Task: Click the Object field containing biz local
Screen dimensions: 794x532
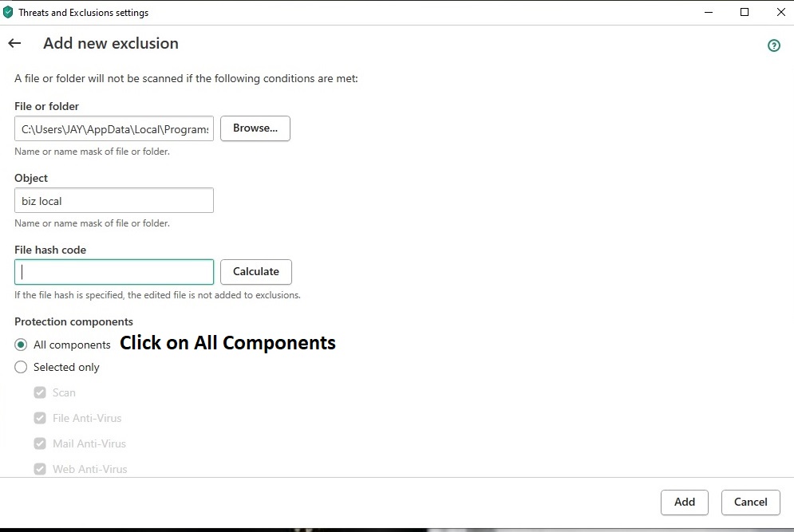Action: click(x=114, y=200)
